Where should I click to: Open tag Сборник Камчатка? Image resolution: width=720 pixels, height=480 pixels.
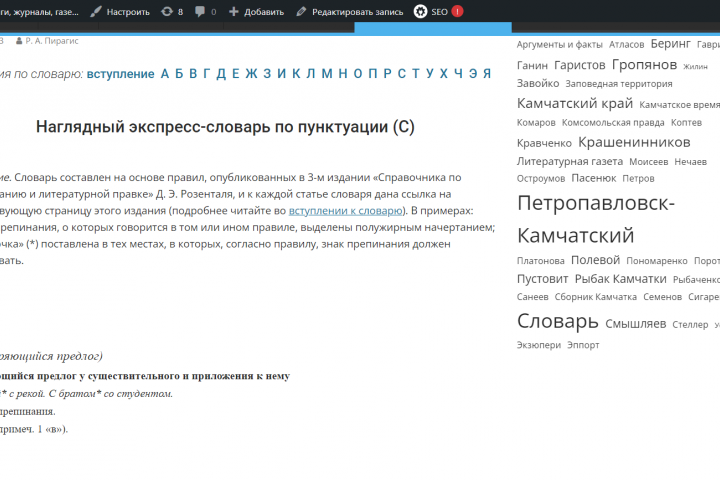[596, 297]
